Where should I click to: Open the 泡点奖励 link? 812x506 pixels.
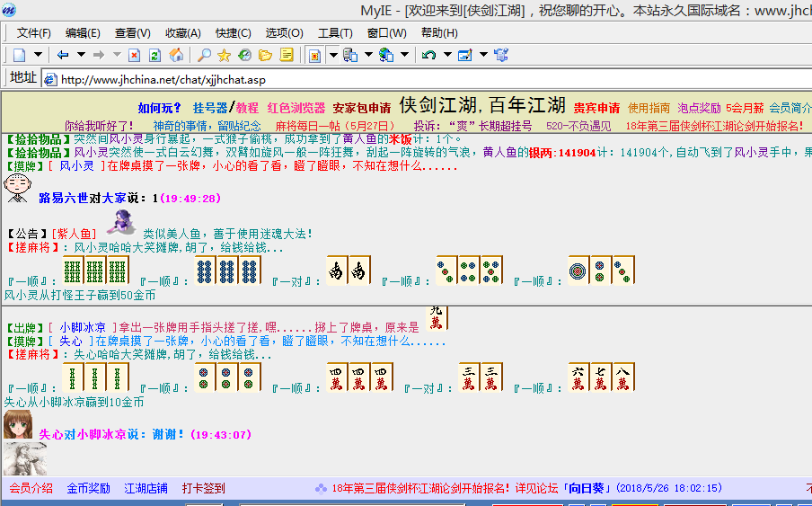point(699,108)
